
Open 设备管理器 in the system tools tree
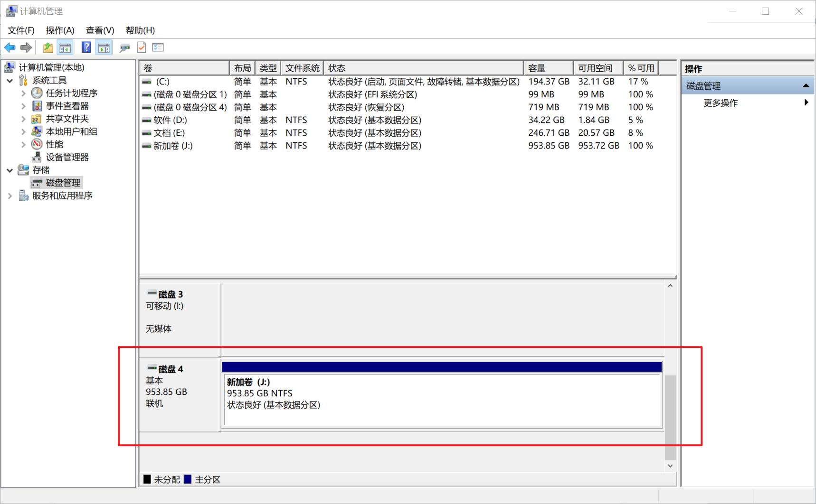point(67,157)
